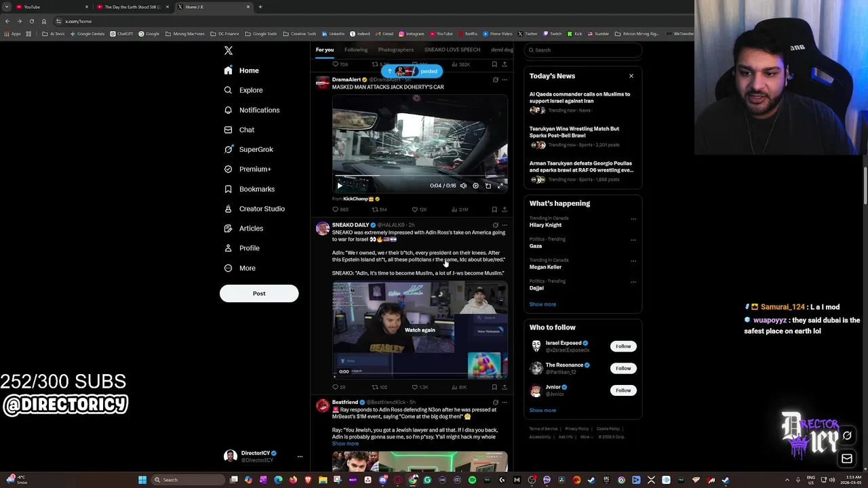The width and height of the screenshot is (868, 488).
Task: Open more options on SNEAKO DAILY post
Action: coord(504,225)
